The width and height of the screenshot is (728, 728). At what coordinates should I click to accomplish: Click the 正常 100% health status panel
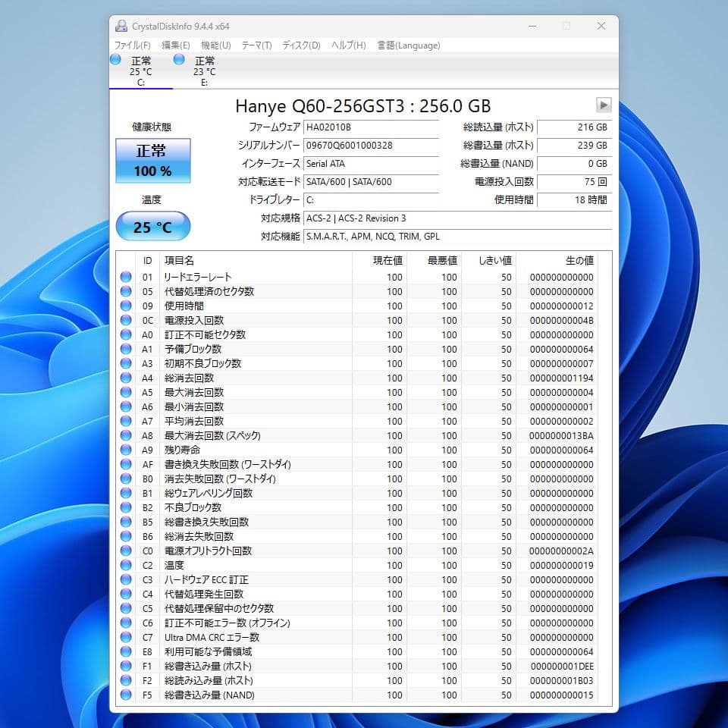click(153, 161)
